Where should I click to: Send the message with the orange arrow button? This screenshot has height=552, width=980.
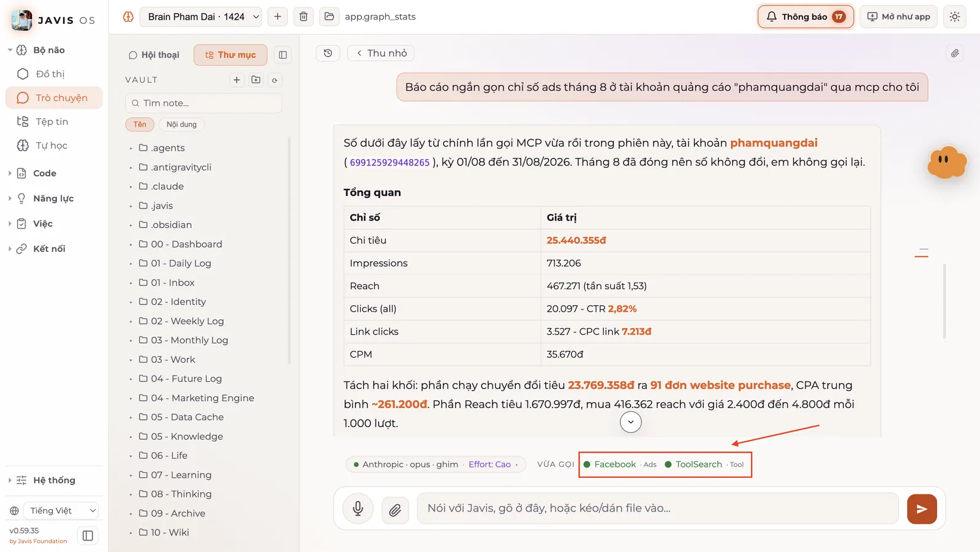point(922,509)
